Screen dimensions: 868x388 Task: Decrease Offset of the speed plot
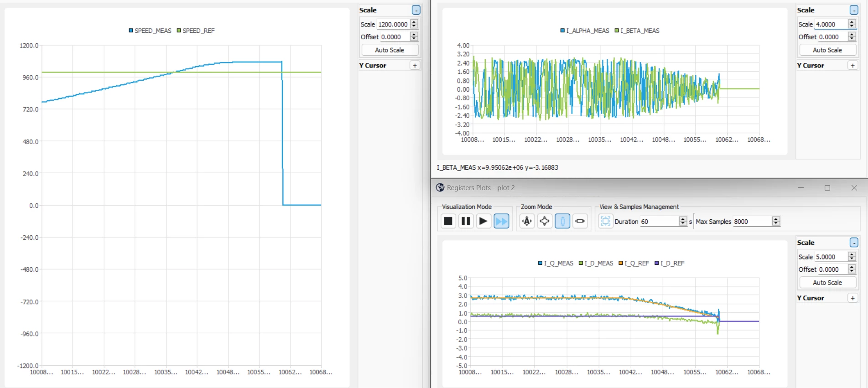click(x=414, y=39)
